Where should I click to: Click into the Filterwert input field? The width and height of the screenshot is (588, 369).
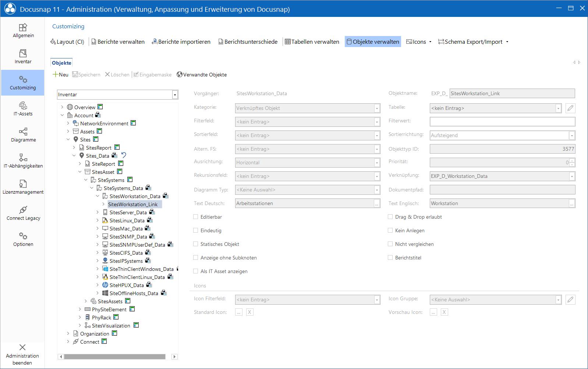[x=502, y=122]
